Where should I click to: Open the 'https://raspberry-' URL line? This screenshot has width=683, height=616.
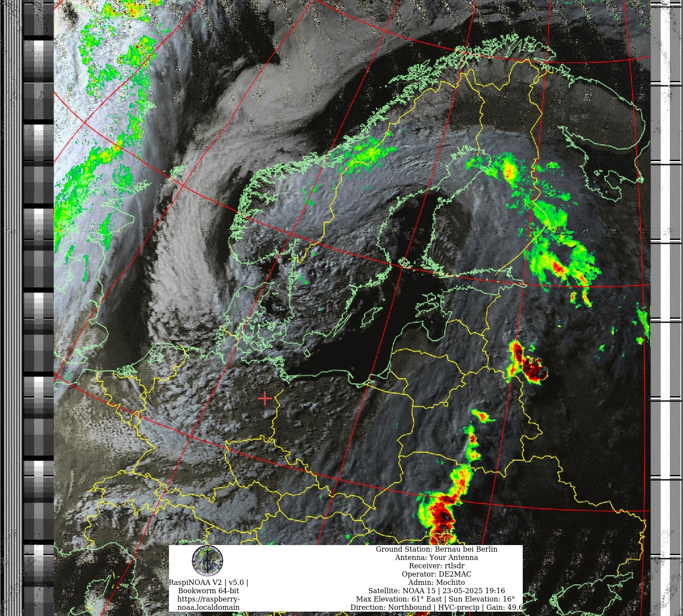click(208, 599)
